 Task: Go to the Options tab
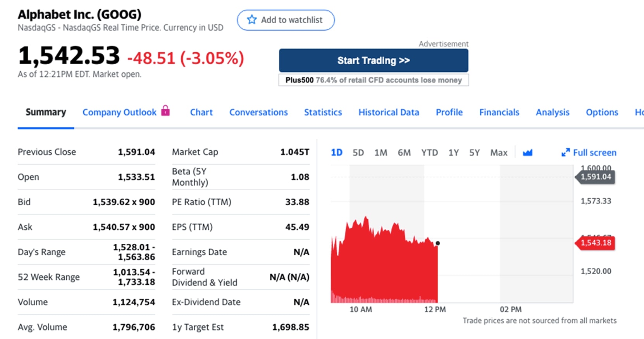tap(602, 112)
